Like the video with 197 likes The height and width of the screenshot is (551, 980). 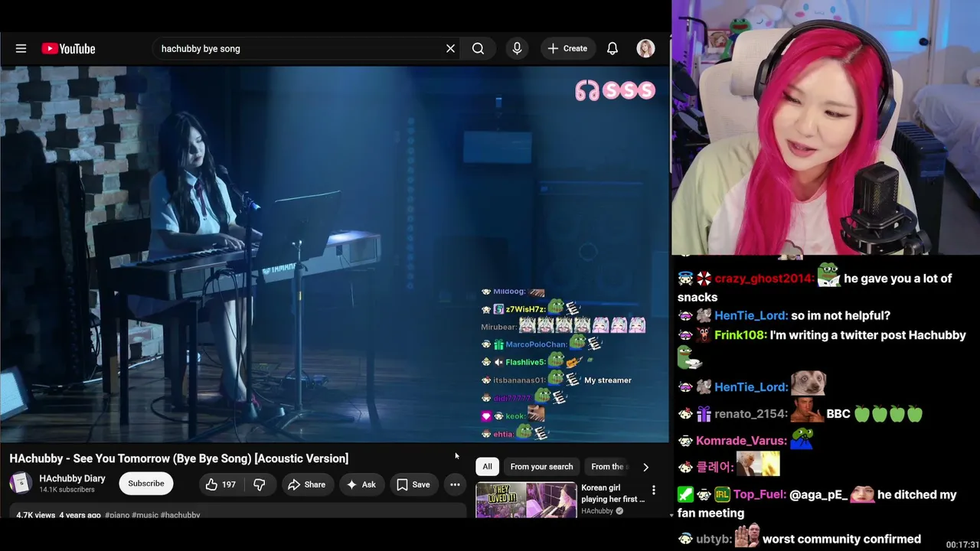point(220,484)
